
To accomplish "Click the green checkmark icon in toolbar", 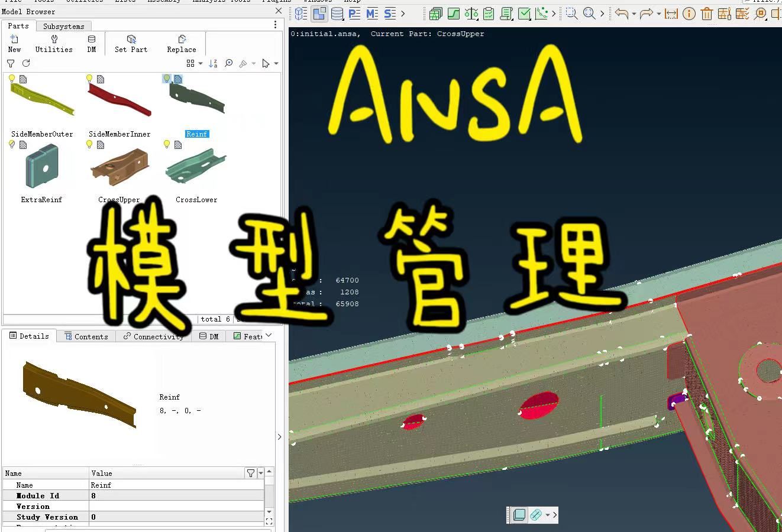I will click(x=524, y=14).
